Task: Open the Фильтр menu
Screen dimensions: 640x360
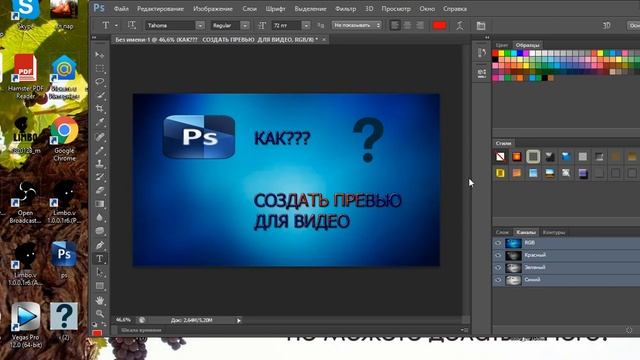Action: (x=345, y=9)
